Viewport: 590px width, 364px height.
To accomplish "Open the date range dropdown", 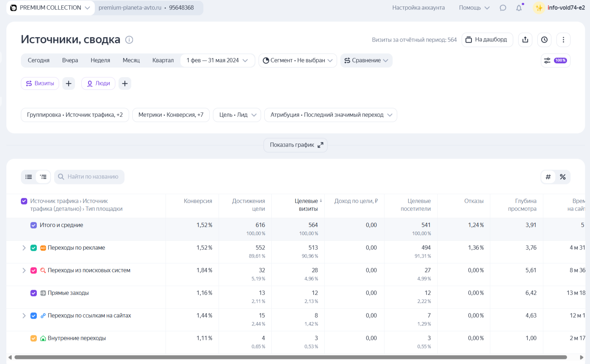I will 217,60.
